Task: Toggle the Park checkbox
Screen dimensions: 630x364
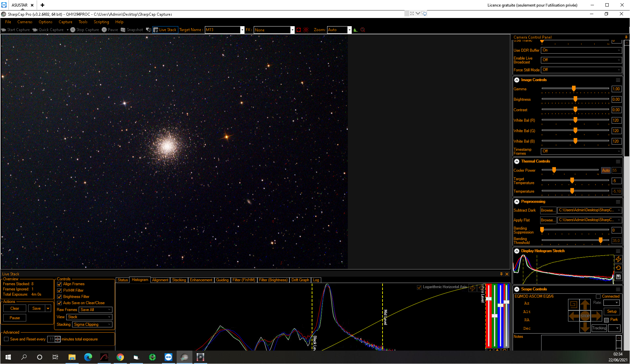Action: tap(606, 320)
